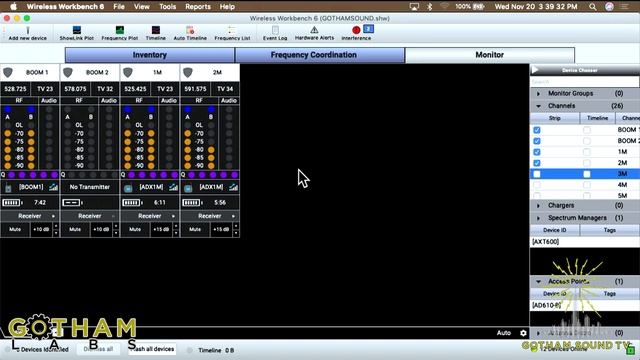Open the Tools menu

point(167,7)
